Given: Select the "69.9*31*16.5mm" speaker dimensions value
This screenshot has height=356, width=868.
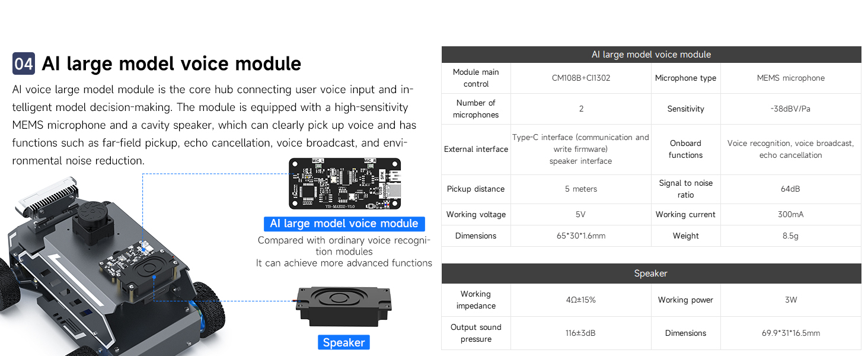Looking at the screenshot, I should point(791,333).
